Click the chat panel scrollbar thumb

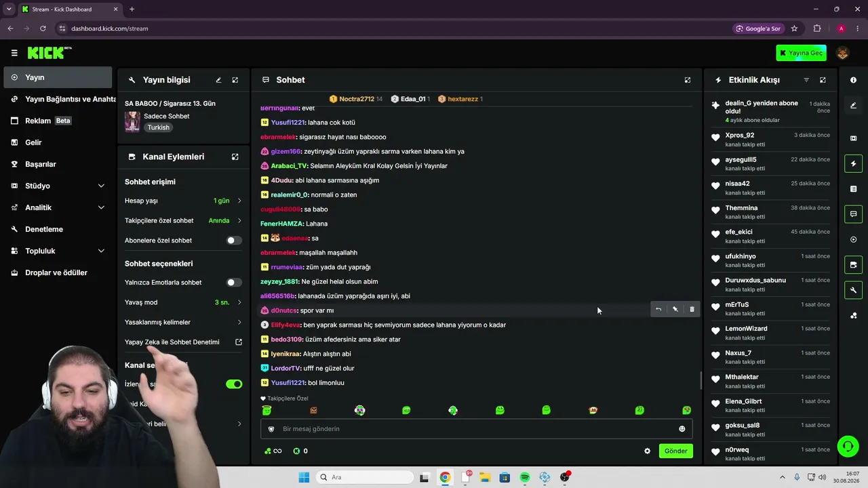click(701, 380)
